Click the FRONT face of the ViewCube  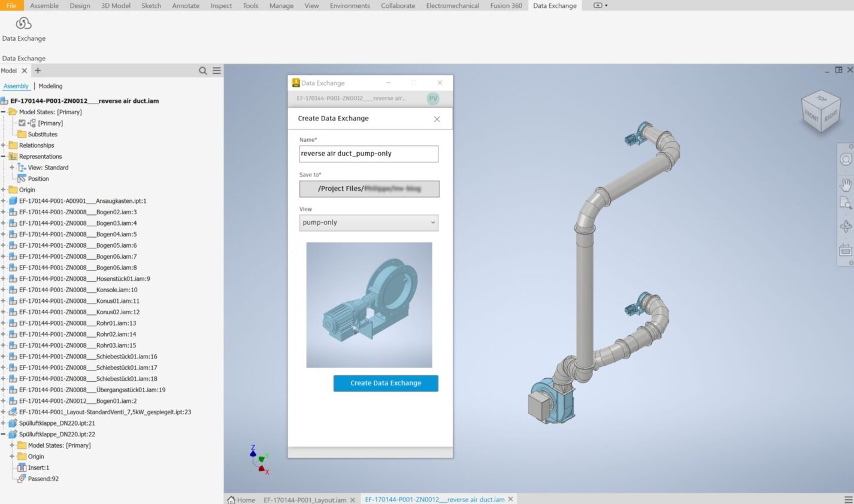coord(811,116)
